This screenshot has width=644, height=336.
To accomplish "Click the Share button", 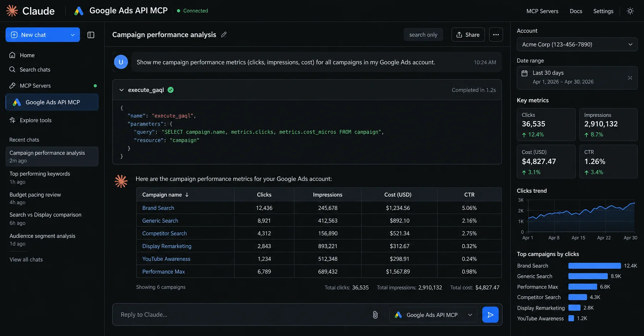I will (468, 35).
